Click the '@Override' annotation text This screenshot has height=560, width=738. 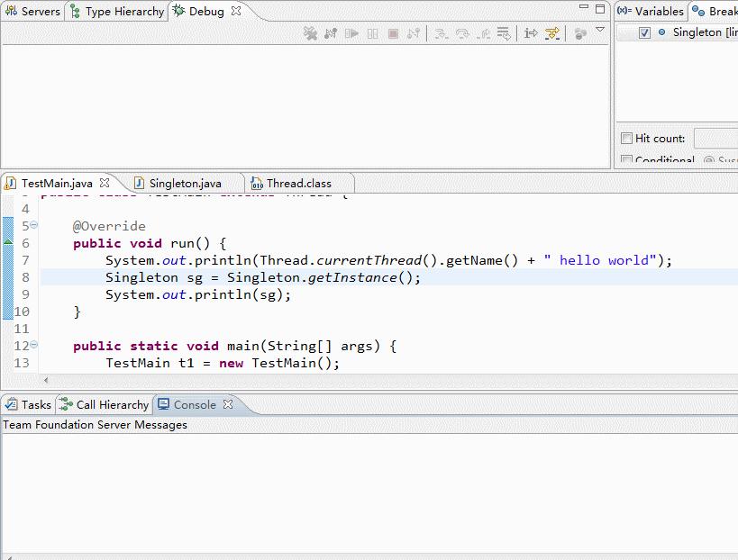(109, 226)
